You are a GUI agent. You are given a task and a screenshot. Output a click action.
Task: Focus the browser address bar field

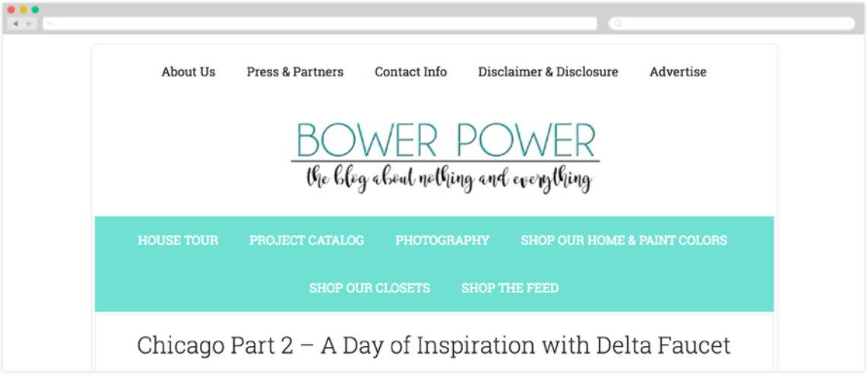click(x=320, y=24)
